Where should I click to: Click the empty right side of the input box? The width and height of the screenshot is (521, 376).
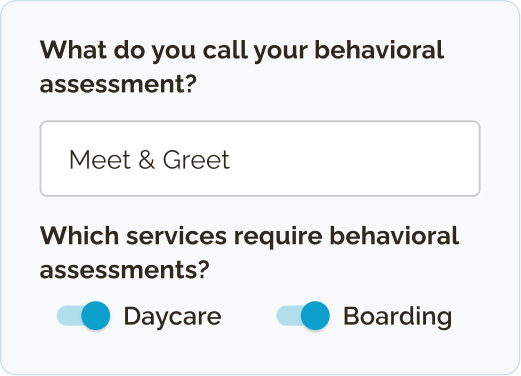point(353,158)
